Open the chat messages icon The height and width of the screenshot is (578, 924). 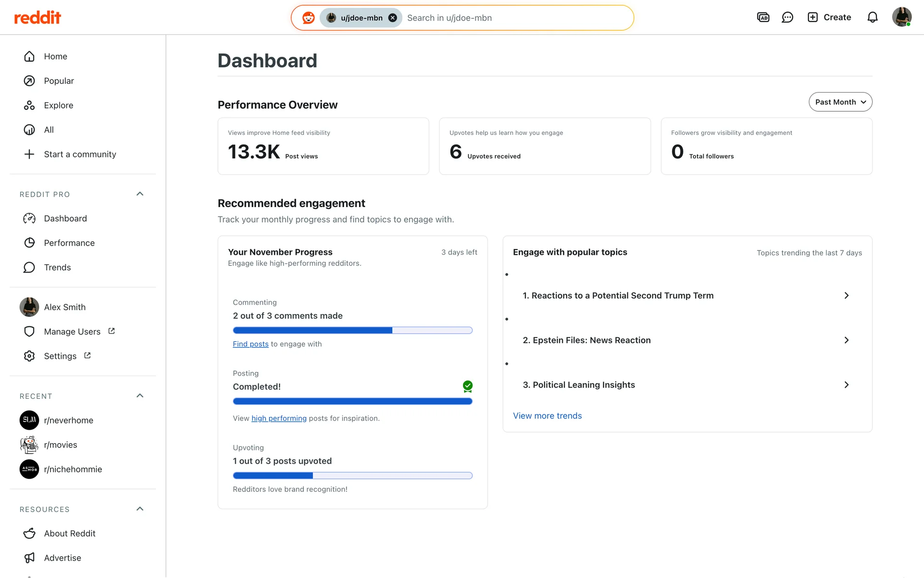(787, 18)
